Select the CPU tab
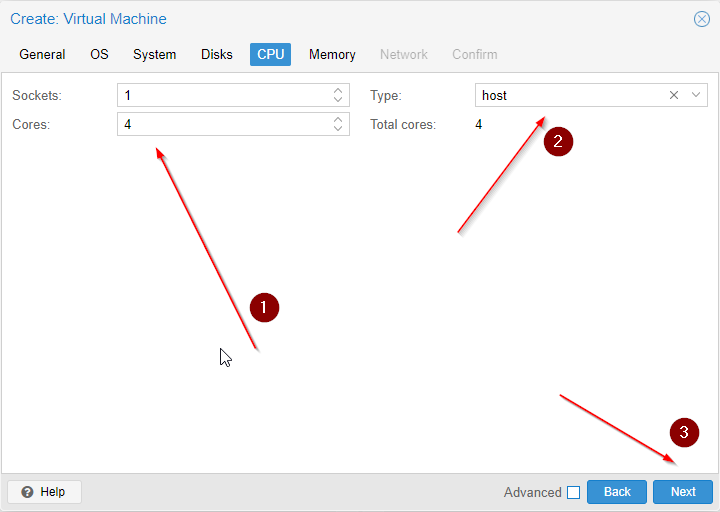 (x=270, y=54)
